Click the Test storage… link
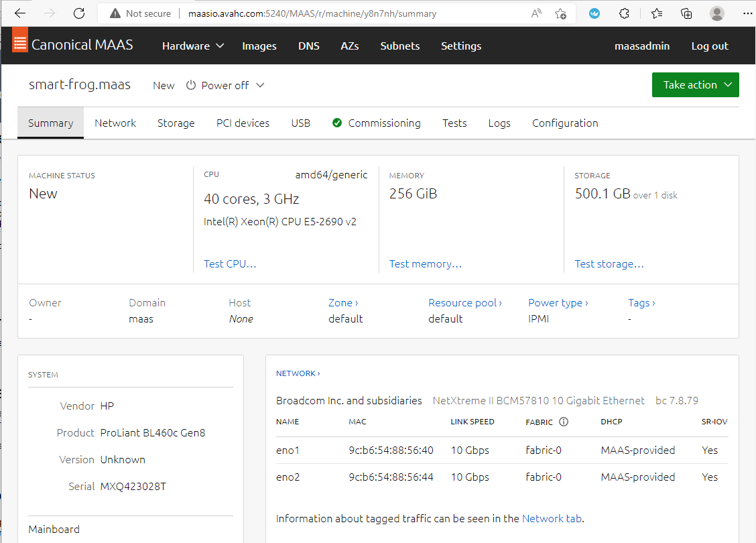The width and height of the screenshot is (756, 543). (609, 263)
